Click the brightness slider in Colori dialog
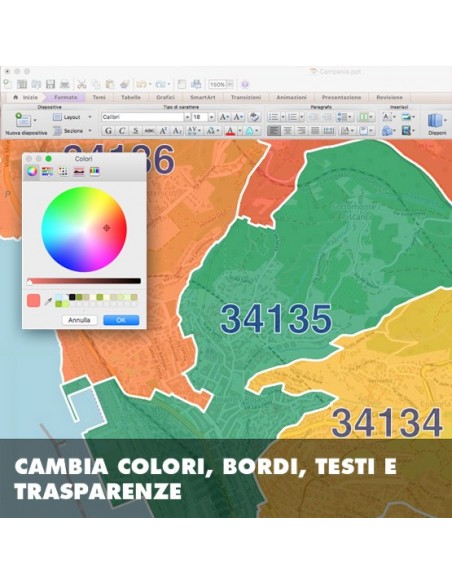 click(84, 281)
